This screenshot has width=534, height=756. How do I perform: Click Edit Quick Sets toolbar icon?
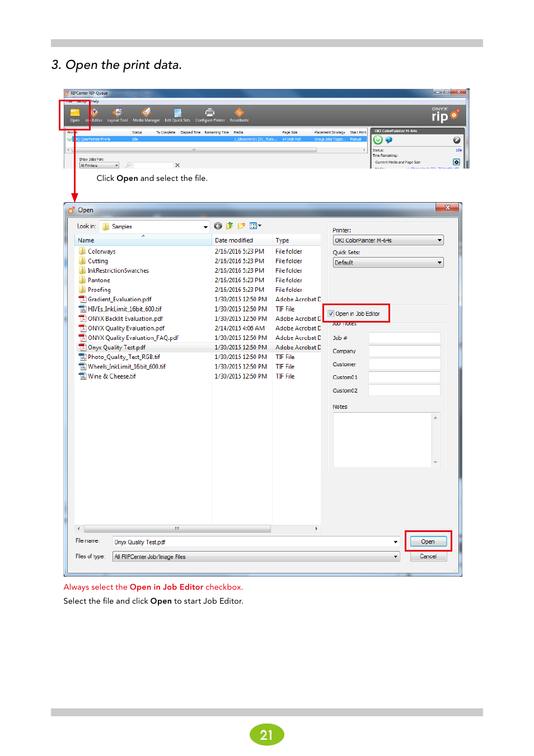click(177, 114)
